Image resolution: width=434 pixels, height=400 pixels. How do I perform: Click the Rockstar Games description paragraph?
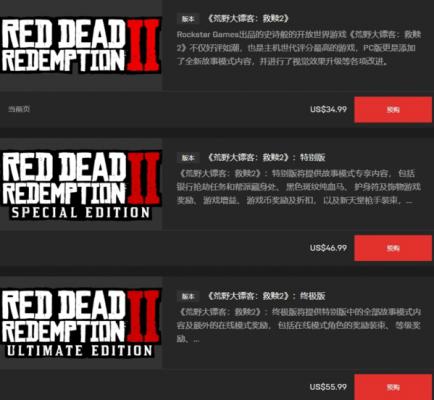click(299, 48)
